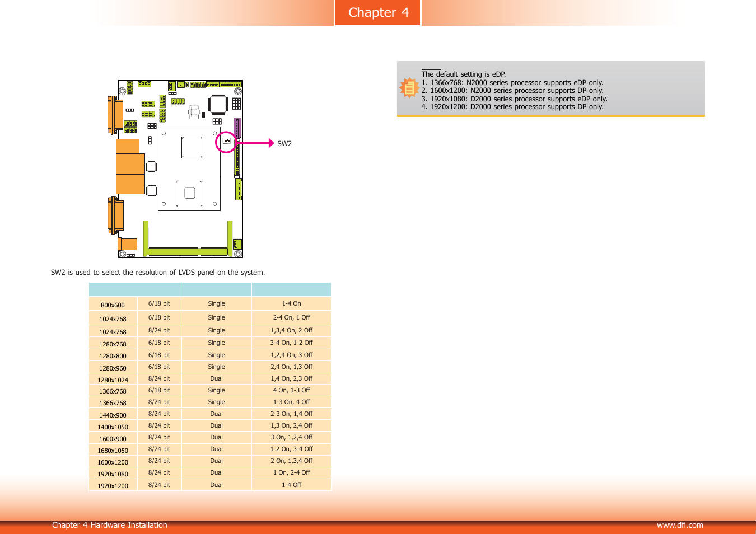
Task: Select the 2 On, 1,3,4 Off cell
Action: (291, 461)
